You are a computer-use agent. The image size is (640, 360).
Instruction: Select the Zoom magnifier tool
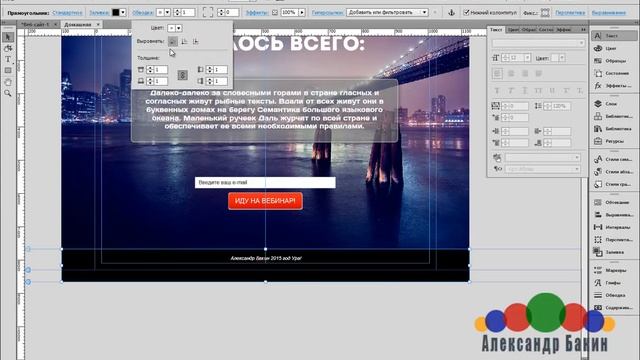tap(8, 93)
